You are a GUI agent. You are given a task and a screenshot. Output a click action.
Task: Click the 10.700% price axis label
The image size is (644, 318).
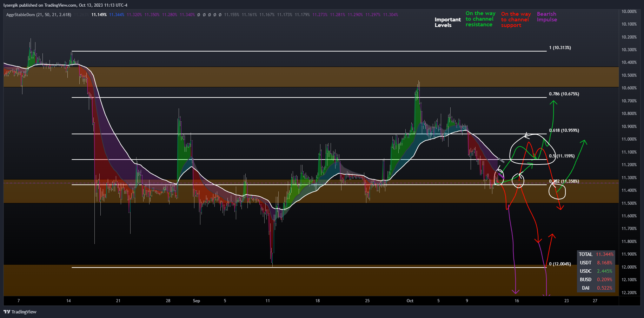(x=629, y=101)
